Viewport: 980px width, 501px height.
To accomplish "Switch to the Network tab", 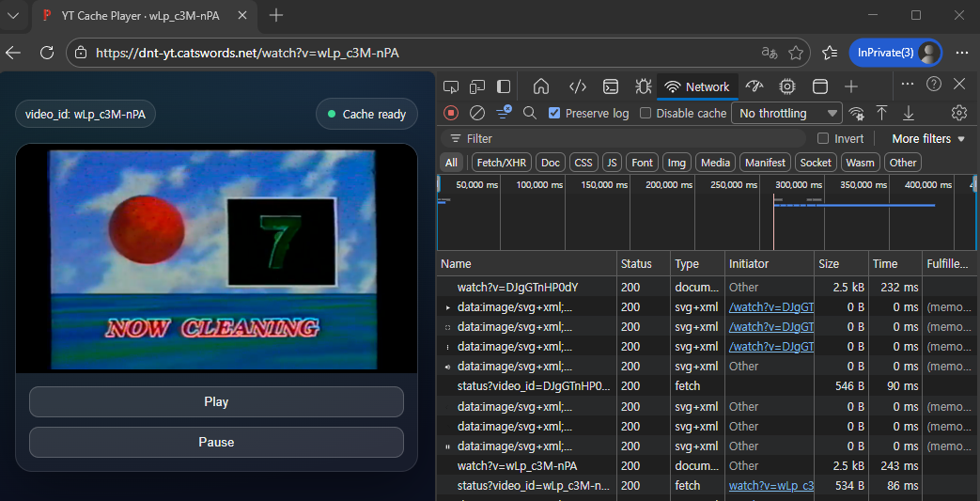I will point(697,86).
